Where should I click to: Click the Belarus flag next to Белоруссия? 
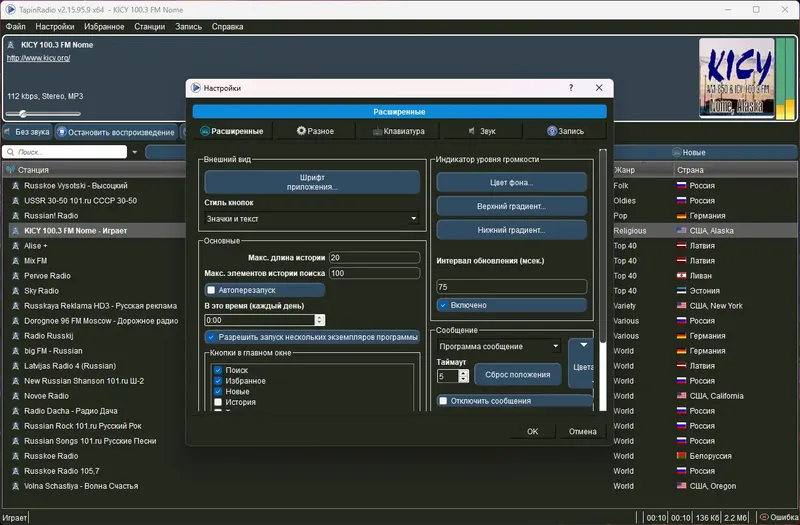coord(681,456)
